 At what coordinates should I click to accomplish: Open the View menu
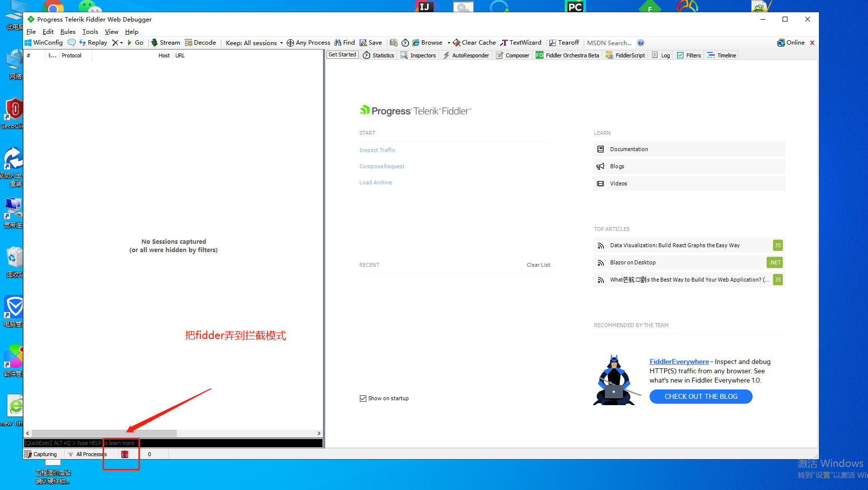(x=111, y=31)
